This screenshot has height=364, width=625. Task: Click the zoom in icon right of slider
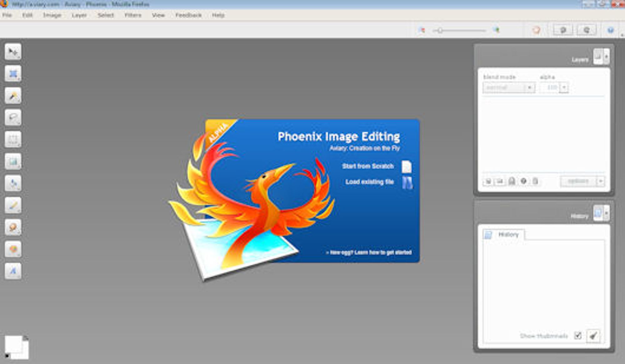(496, 30)
